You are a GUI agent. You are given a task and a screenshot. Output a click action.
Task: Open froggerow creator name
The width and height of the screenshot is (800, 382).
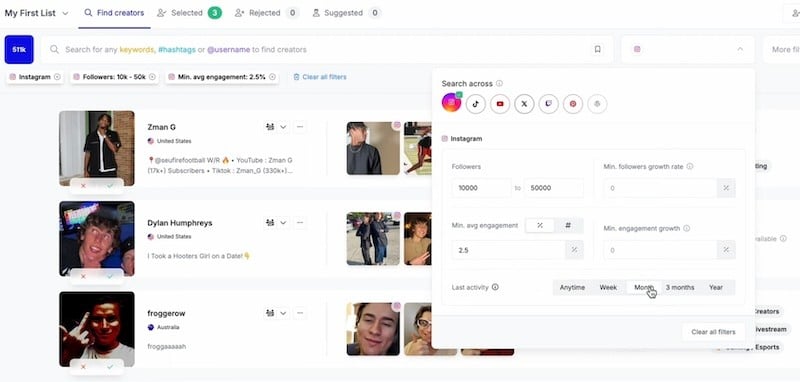tap(166, 313)
